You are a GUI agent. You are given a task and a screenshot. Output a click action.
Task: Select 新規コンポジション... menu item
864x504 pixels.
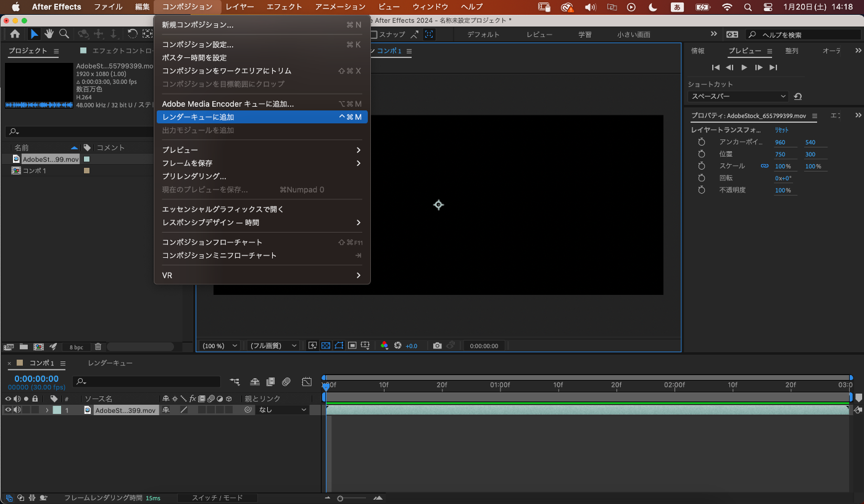(262, 25)
